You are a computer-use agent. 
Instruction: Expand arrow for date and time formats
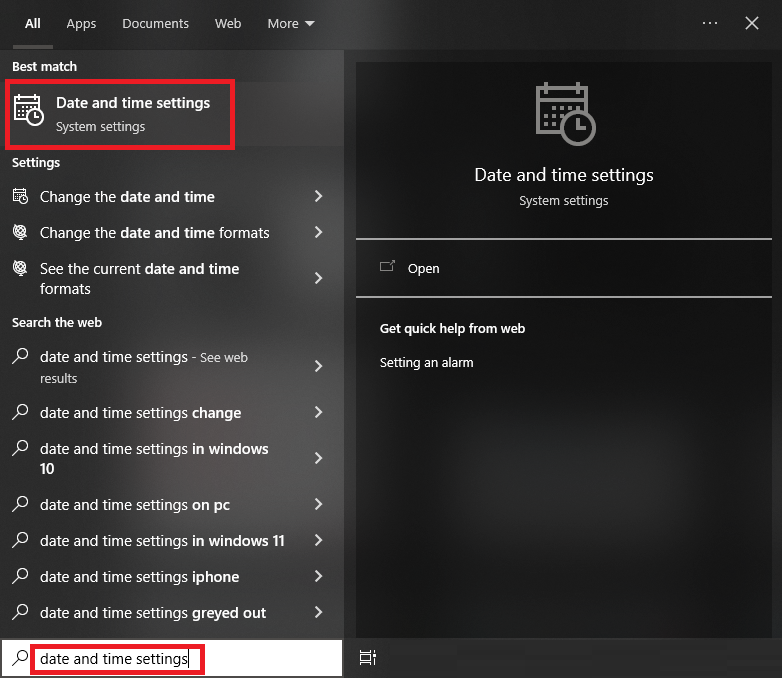click(318, 232)
